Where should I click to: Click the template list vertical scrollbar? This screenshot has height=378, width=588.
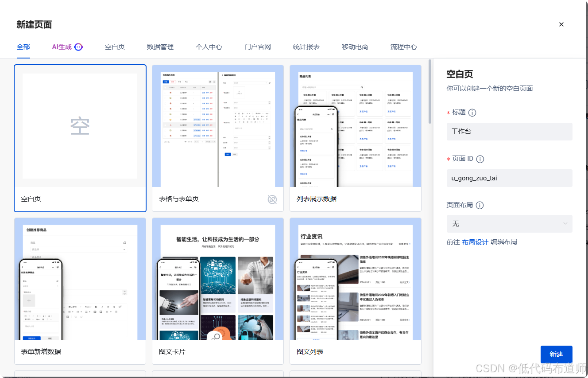[429, 92]
